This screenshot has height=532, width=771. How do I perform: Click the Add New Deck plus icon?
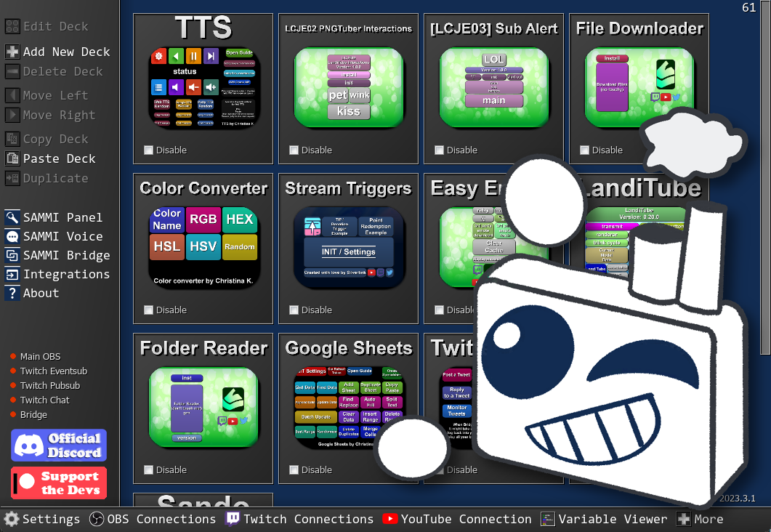click(12, 52)
